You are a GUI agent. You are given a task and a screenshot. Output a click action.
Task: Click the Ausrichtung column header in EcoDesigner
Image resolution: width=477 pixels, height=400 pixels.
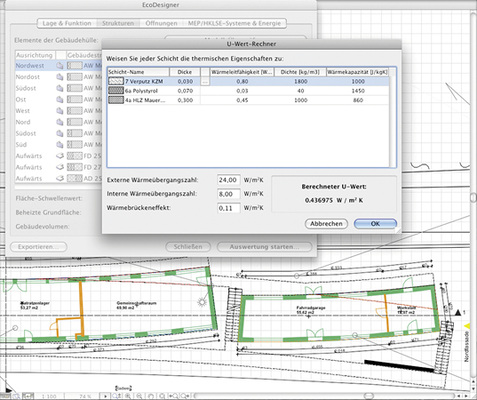pos(35,55)
